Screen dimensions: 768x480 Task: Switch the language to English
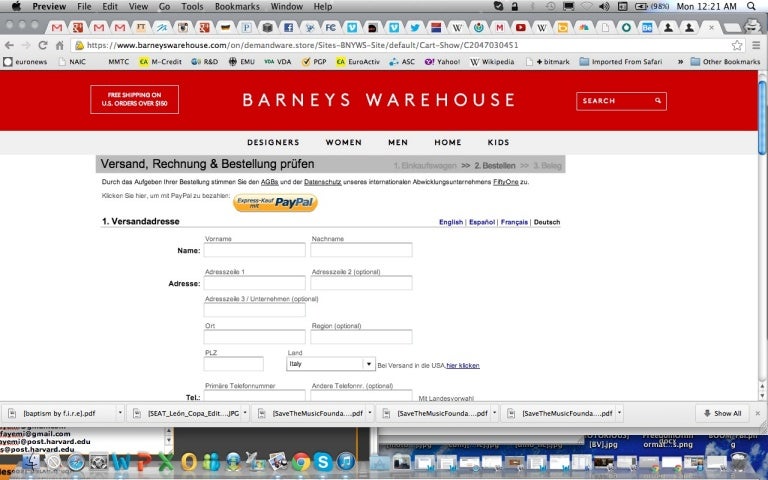click(x=450, y=222)
